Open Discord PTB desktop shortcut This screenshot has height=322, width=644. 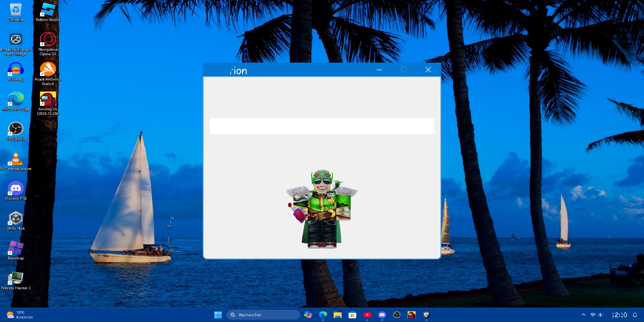[x=16, y=191]
